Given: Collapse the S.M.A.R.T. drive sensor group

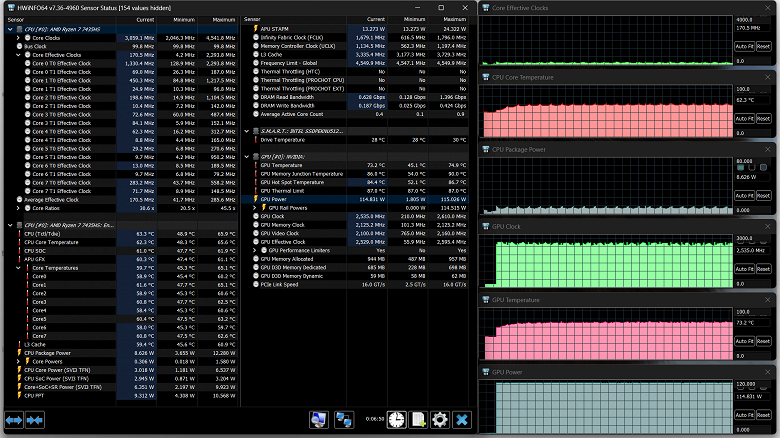Looking at the screenshot, I should coord(247,131).
